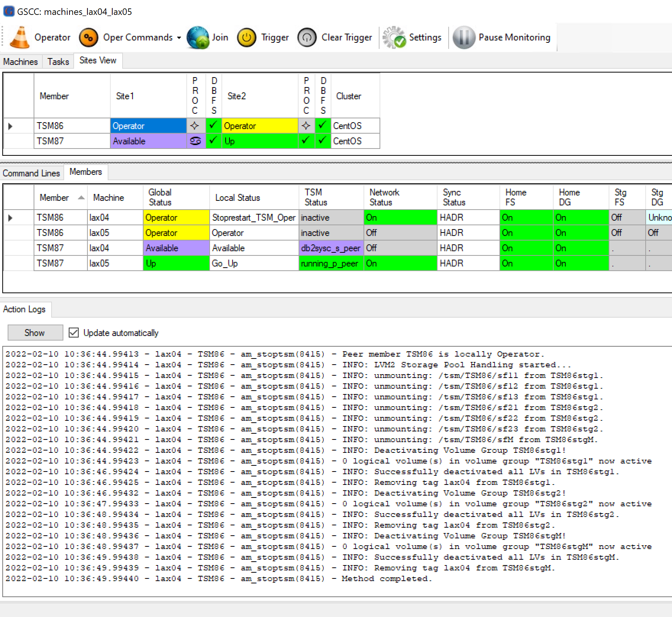Click CentOS cluster cell for TSM86
The image size is (672, 617).
[x=355, y=126]
